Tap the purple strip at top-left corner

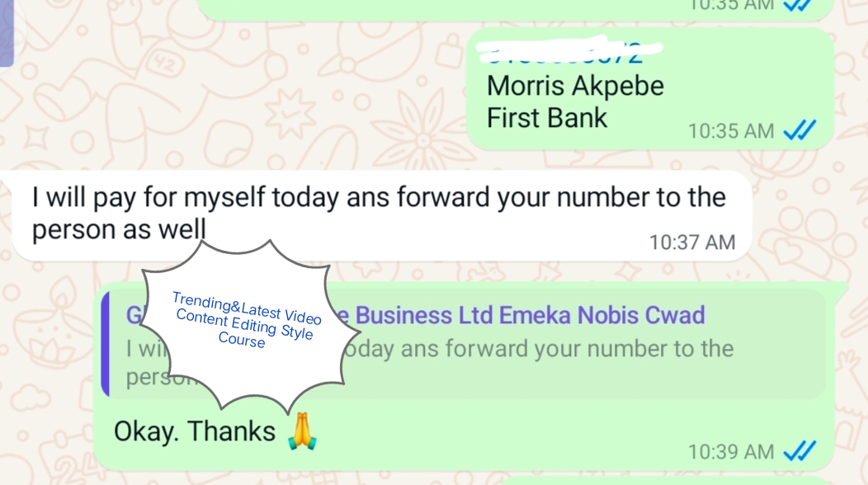tap(7, 33)
